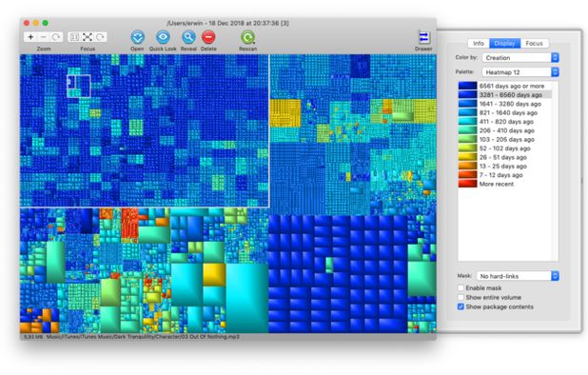588x375 pixels.
Task: Click the status bar file path text
Action: (143, 337)
